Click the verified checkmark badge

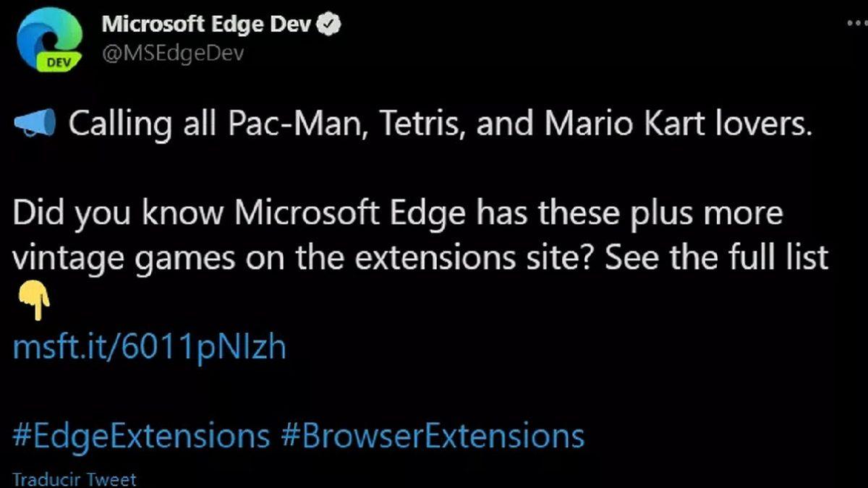point(330,22)
